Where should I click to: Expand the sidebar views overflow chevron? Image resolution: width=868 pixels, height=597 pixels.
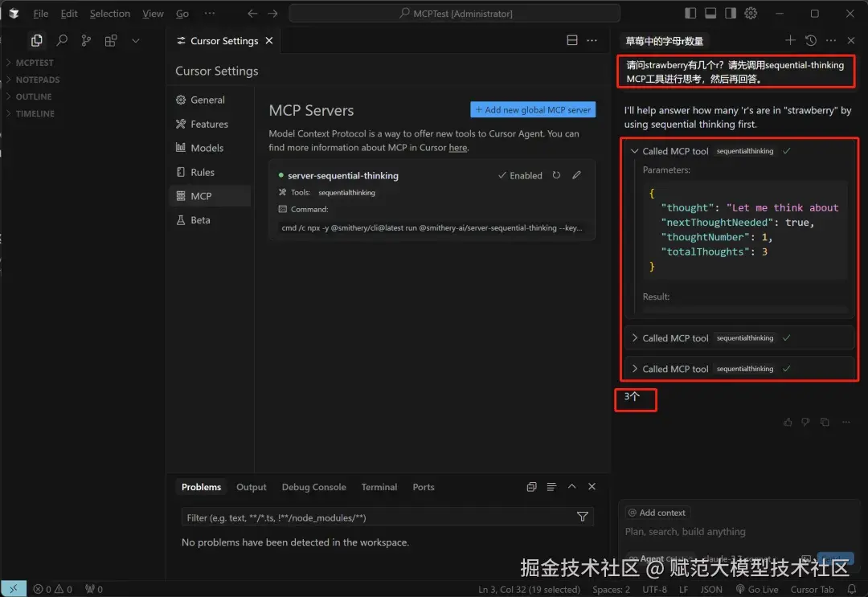tap(136, 40)
